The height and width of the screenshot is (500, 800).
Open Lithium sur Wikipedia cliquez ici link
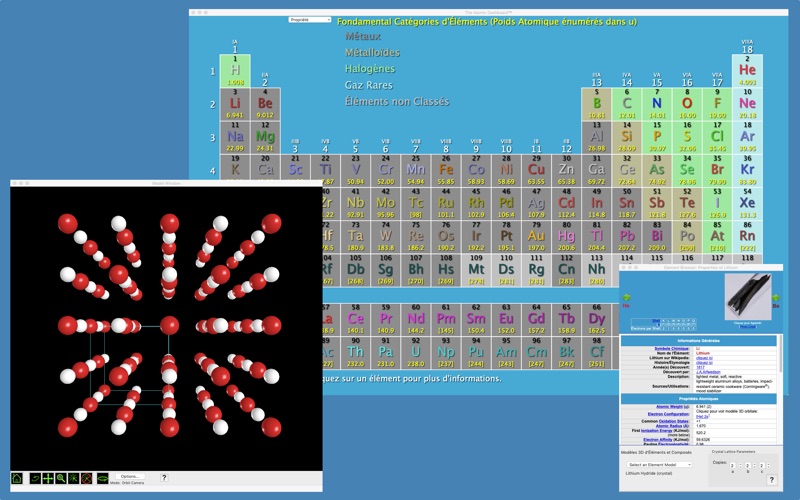704,358
